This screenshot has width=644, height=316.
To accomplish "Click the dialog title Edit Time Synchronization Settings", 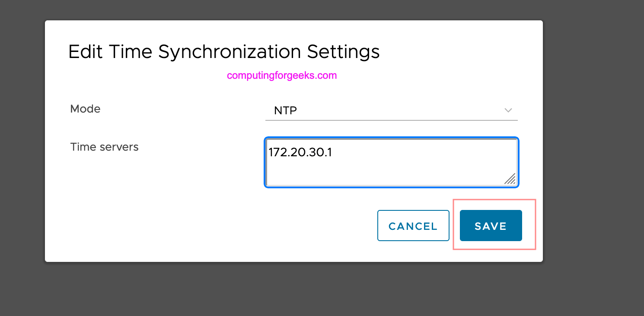I will (x=223, y=52).
